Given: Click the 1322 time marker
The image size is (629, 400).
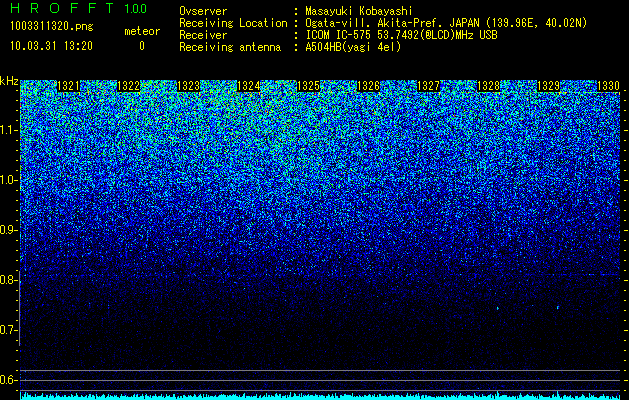Looking at the screenshot, I should 128,86.
